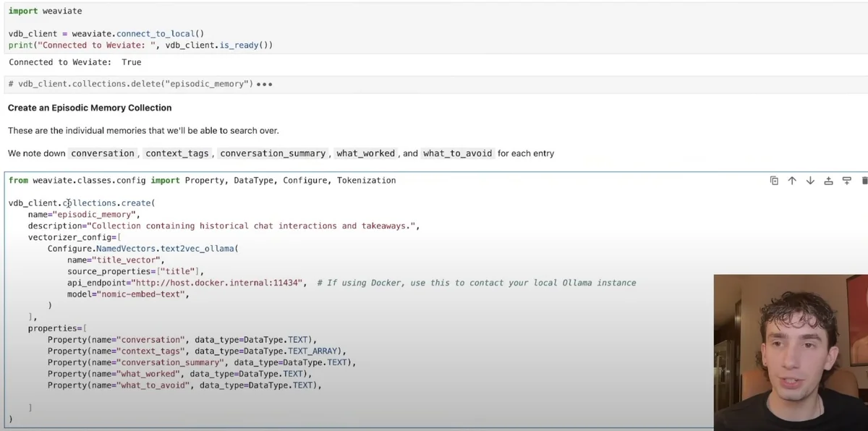The height and width of the screenshot is (431, 868).
Task: Move the selected cell up
Action: (792, 181)
